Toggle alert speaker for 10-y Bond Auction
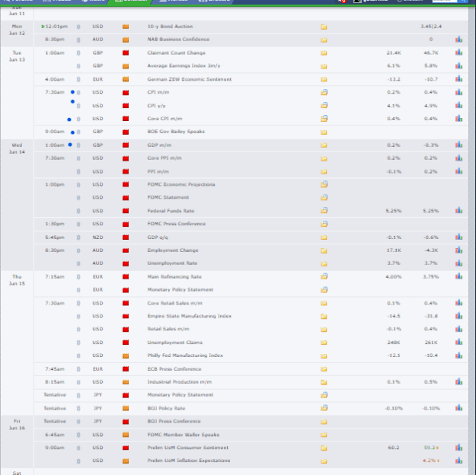The image size is (476, 475). coord(78,27)
